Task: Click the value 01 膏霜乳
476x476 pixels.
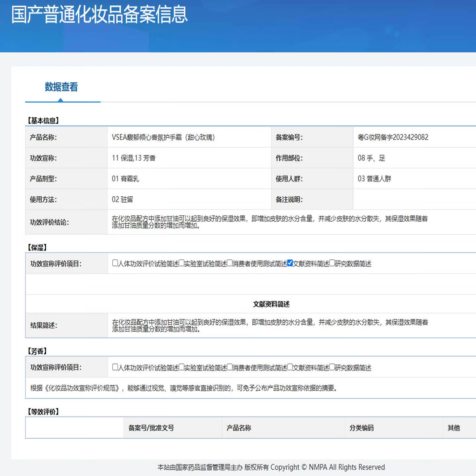Action: pyautogui.click(x=125, y=179)
